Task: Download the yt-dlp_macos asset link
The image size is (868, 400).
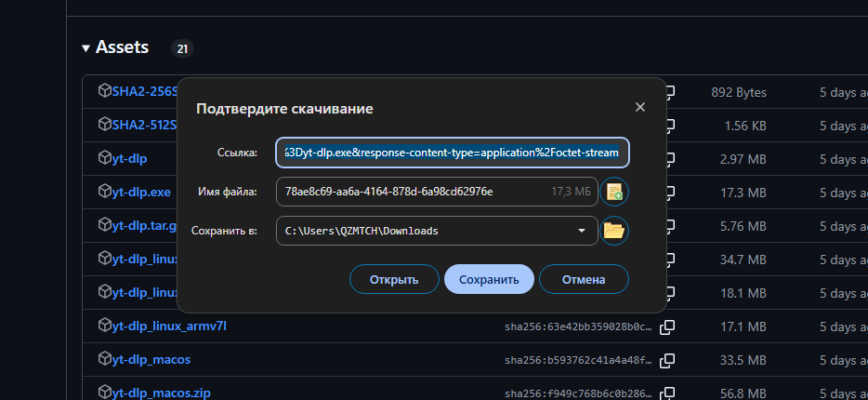Action: tap(151, 360)
